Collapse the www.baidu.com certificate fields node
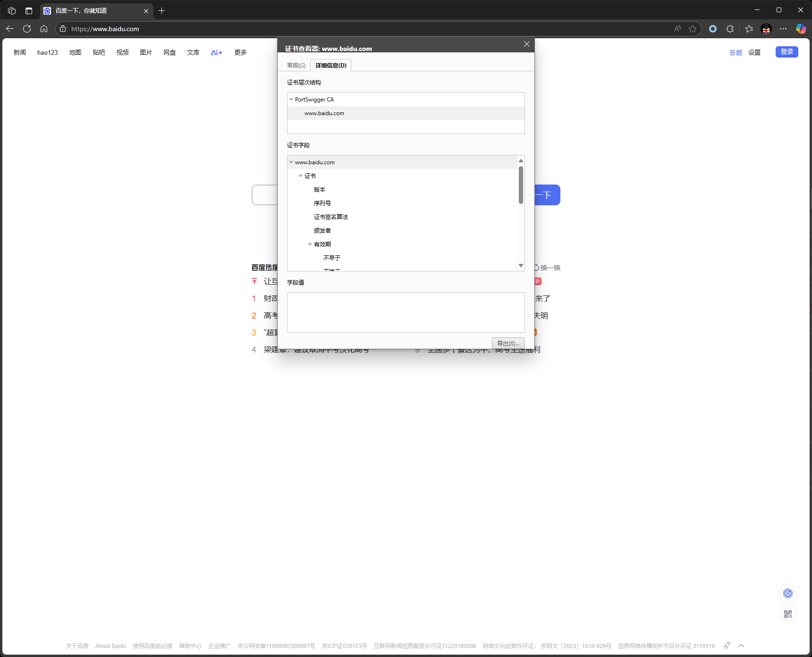This screenshot has width=812, height=657. (x=291, y=162)
